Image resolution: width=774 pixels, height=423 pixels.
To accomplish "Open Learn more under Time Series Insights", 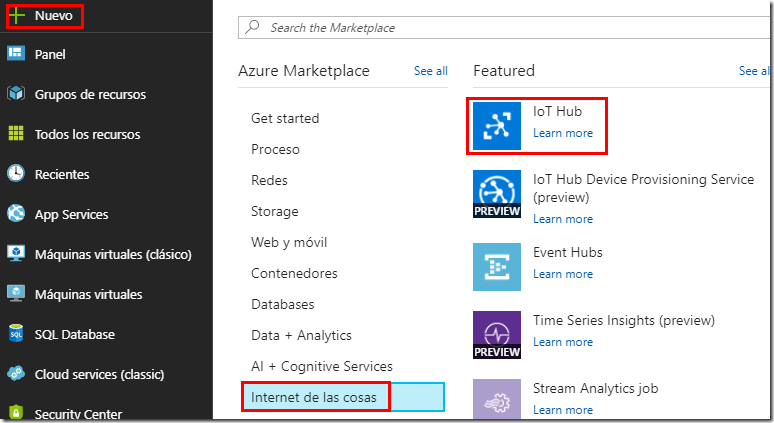I will tap(563, 343).
